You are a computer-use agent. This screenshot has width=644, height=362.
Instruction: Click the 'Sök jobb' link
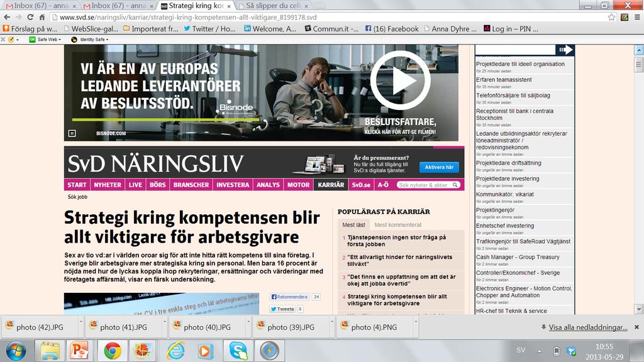click(77, 197)
